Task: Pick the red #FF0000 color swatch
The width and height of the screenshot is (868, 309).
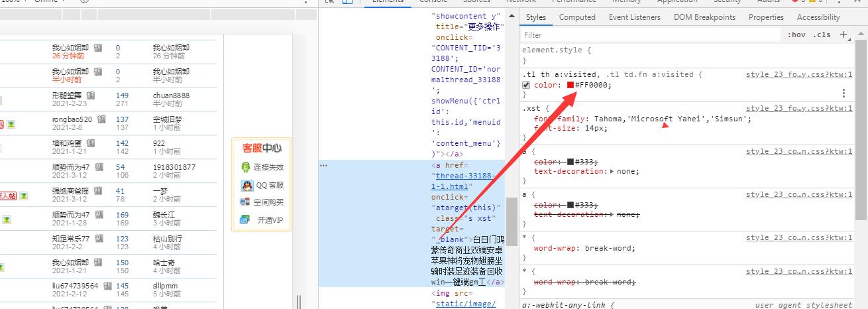Action: pos(570,86)
